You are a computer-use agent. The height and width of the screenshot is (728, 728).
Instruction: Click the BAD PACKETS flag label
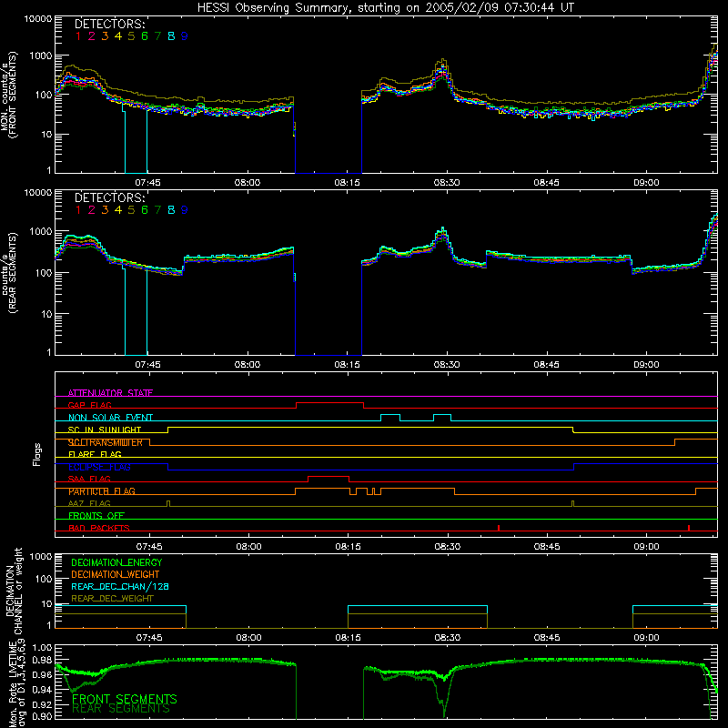point(99,529)
